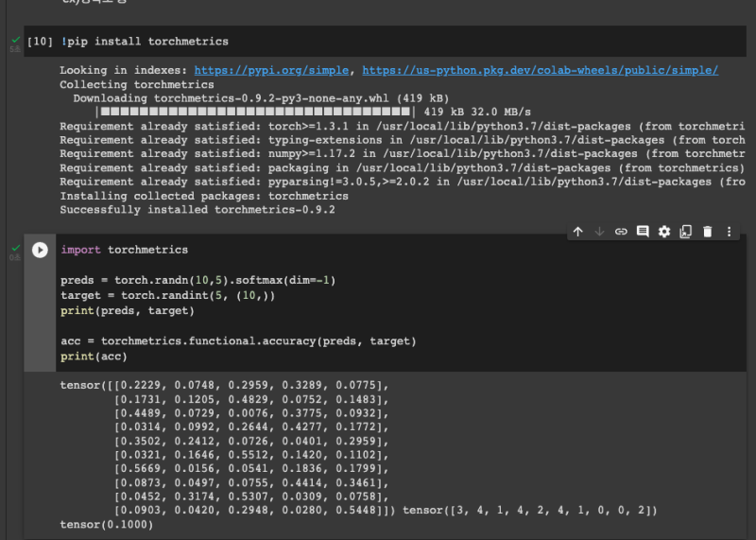This screenshot has height=540, width=756.
Task: Click the requirement line for numpy>=1.17.2
Action: [403, 154]
